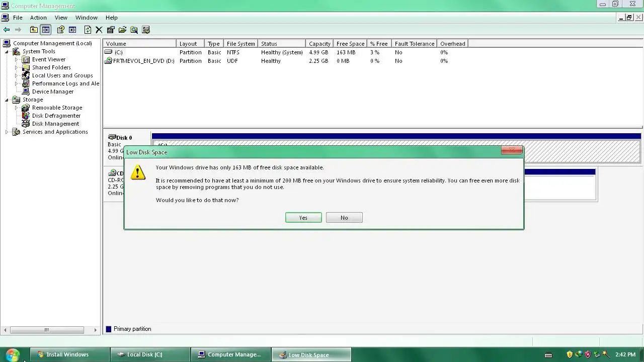Toggle the Show/Hide Console Tree icon
This screenshot has width=644, height=362.
[46, 30]
